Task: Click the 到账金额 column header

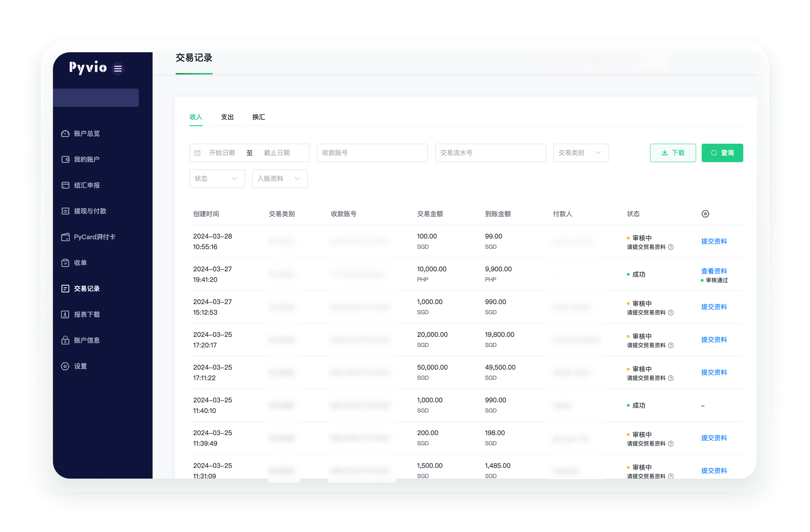Action: coord(498,214)
